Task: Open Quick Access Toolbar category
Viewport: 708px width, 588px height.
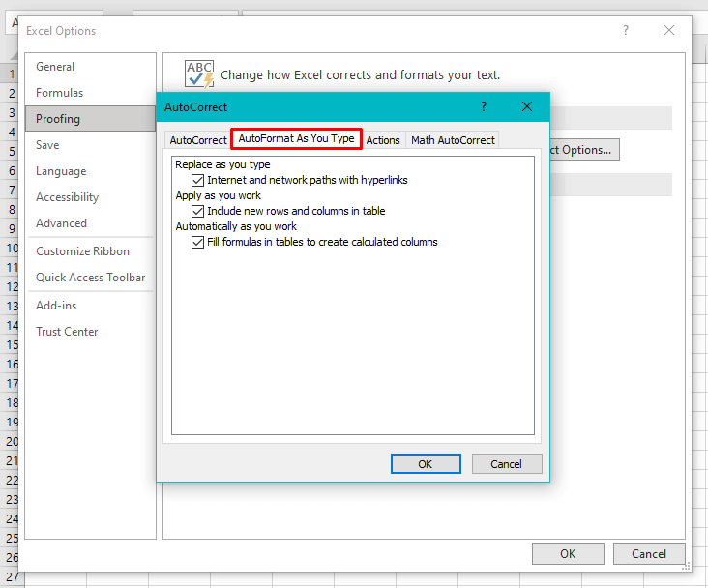Action: tap(90, 278)
